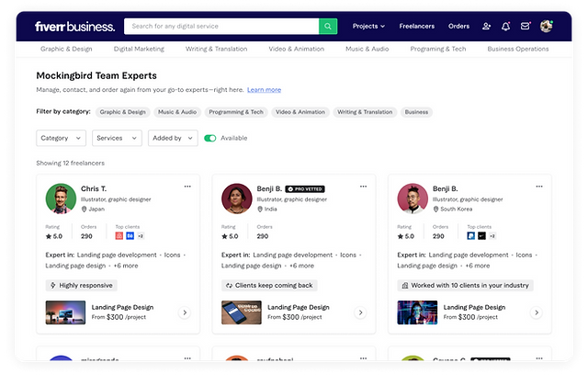Open Orders in the top navigation
The height and width of the screenshot is (375, 588).
[458, 27]
